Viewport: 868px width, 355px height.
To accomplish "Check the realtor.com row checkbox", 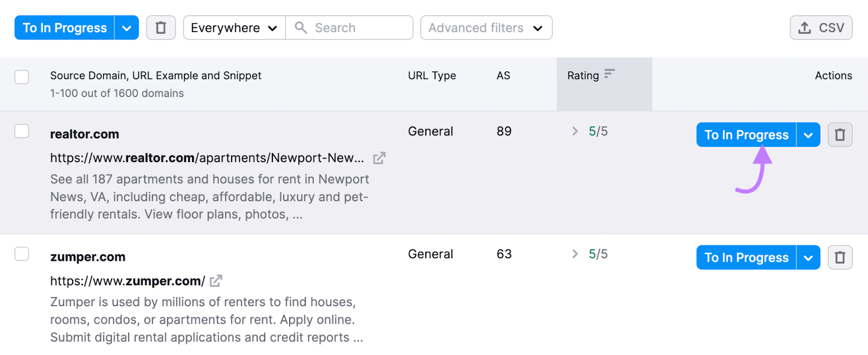I will click(x=22, y=131).
